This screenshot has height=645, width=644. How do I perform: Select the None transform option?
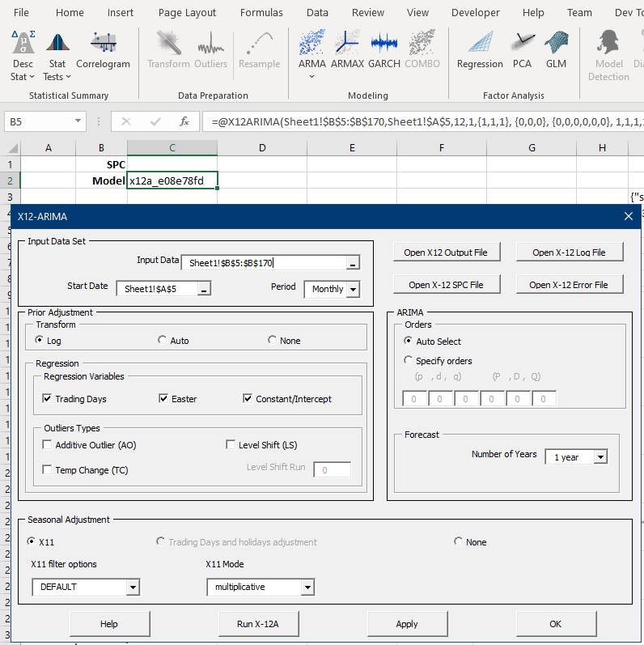point(272,340)
